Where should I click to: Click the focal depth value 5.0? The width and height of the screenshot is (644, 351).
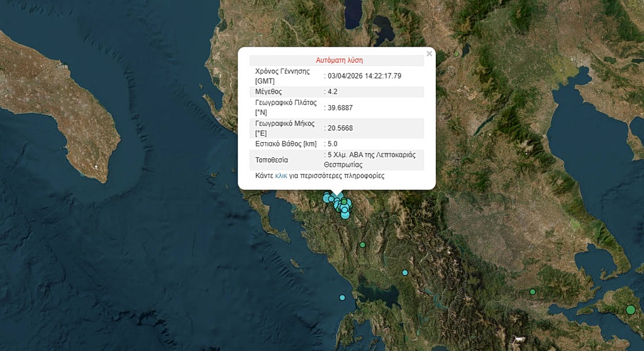click(332, 144)
